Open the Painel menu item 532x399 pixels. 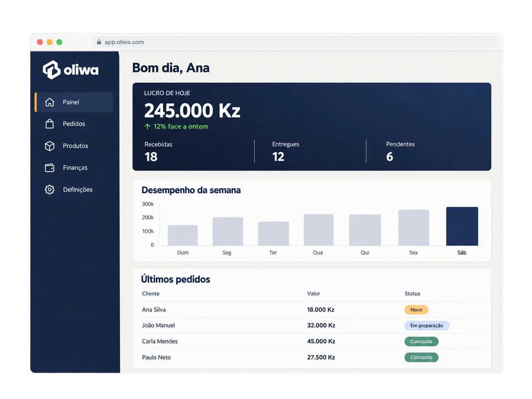74,102
